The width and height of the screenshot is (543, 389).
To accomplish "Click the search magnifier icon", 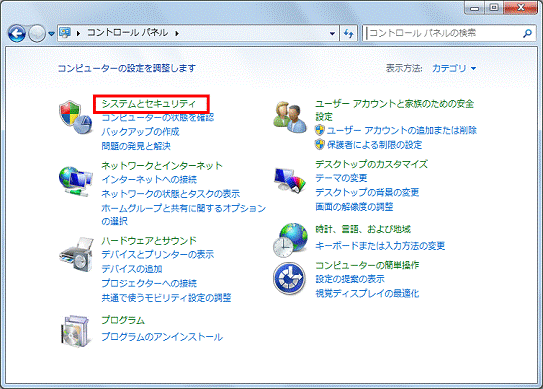I will click(527, 33).
